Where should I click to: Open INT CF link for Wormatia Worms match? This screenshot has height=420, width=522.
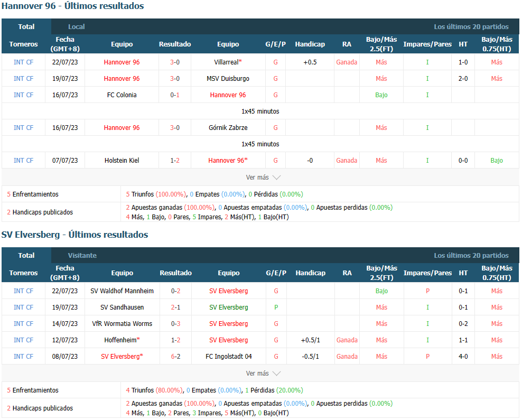[x=23, y=323]
